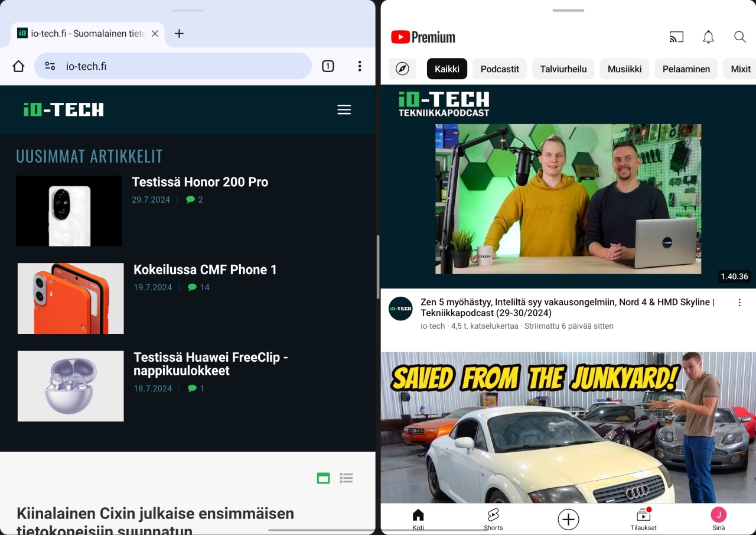
Task: Open Chrome three-dot overflow menu
Action: tap(360, 66)
